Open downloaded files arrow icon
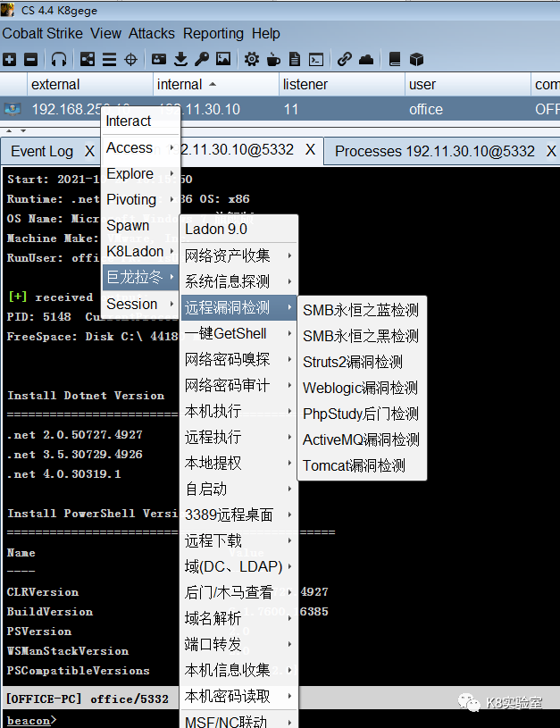Viewport: 560px width, 728px height. point(180,60)
